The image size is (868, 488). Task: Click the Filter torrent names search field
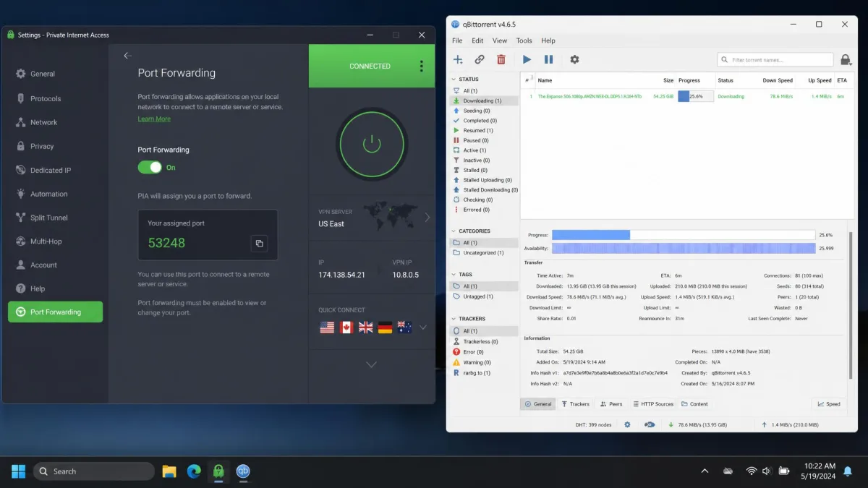point(775,60)
